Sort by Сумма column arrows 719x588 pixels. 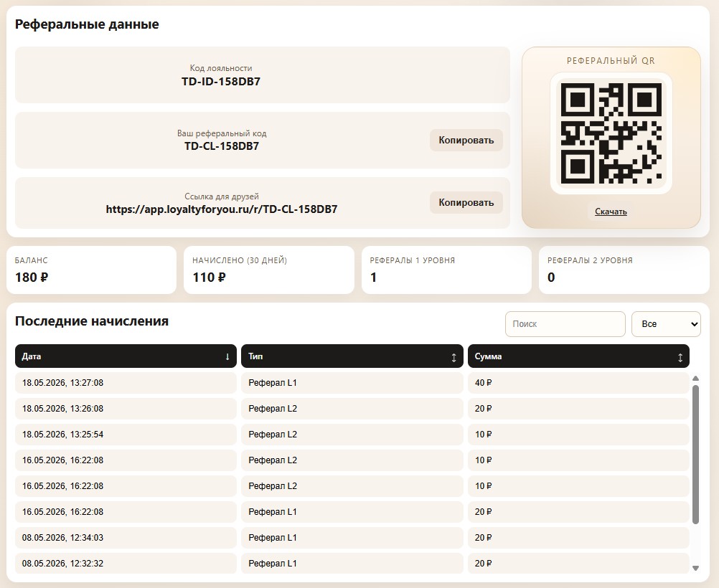click(680, 358)
